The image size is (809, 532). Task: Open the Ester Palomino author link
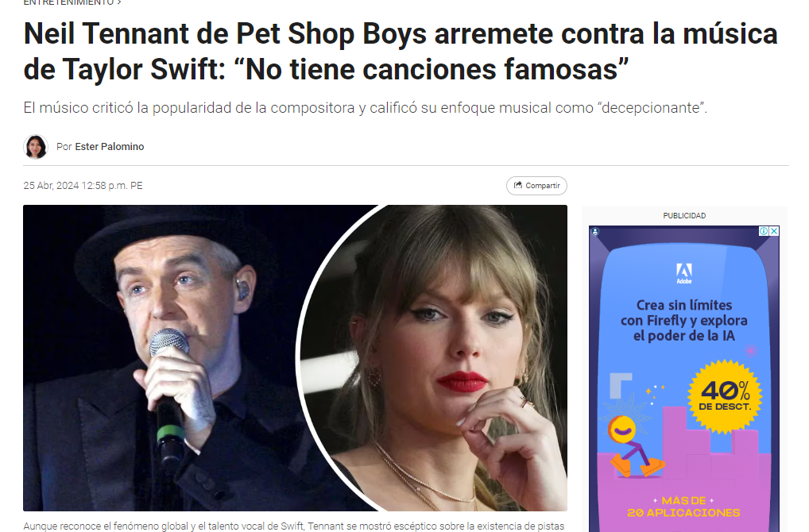(x=110, y=147)
